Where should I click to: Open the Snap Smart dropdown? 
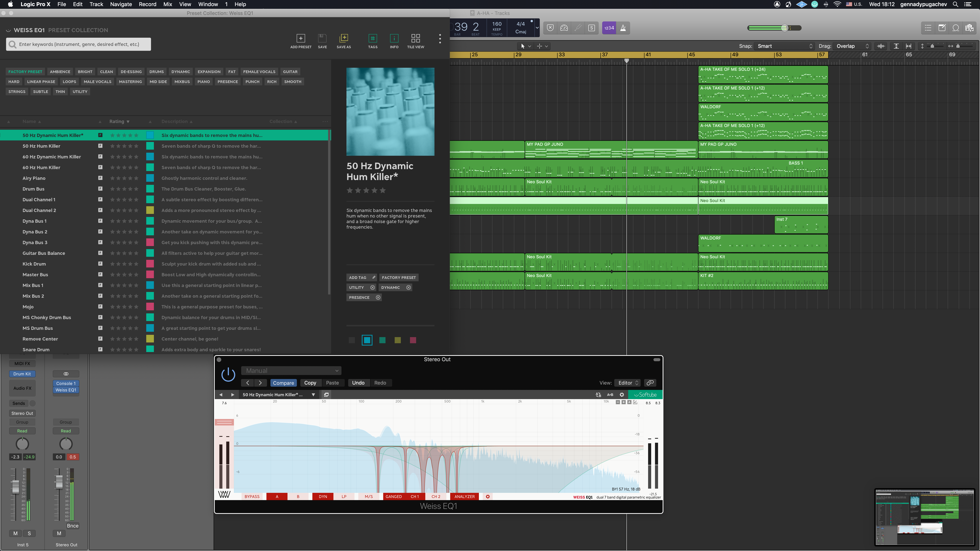point(784,46)
